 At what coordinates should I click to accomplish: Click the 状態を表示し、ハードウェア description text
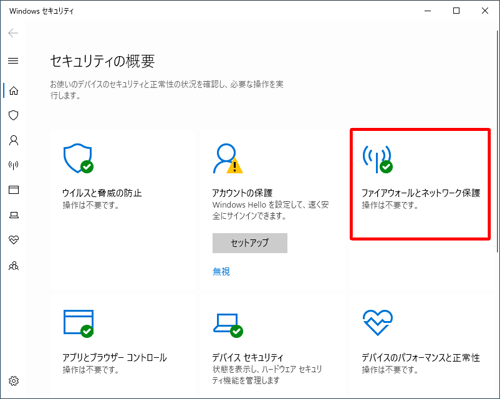click(267, 375)
